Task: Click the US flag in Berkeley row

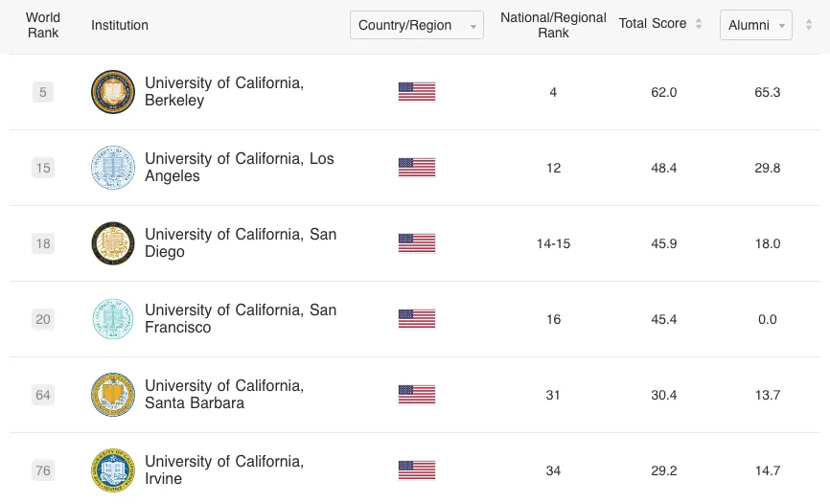Action: point(417,92)
